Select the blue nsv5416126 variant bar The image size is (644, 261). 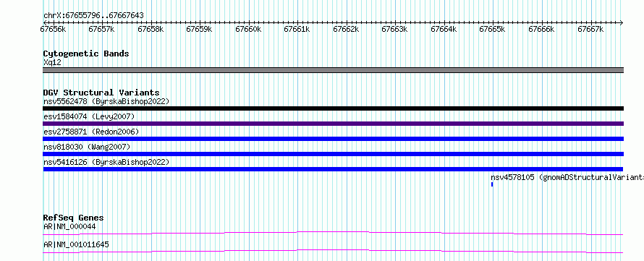tap(333, 169)
